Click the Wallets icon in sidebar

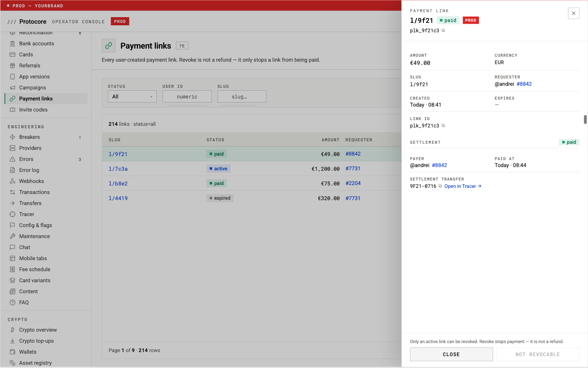coord(12,352)
